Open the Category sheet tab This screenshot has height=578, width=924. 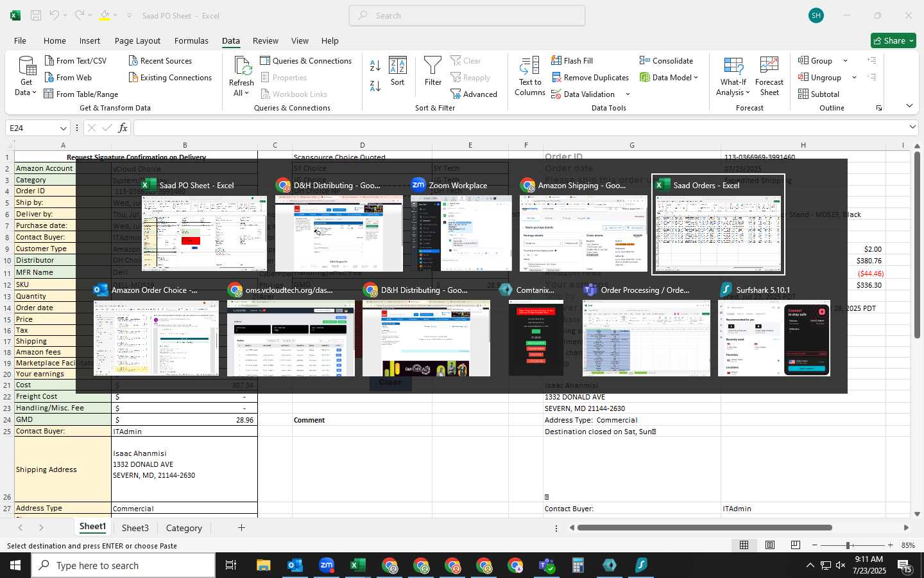[x=184, y=528]
